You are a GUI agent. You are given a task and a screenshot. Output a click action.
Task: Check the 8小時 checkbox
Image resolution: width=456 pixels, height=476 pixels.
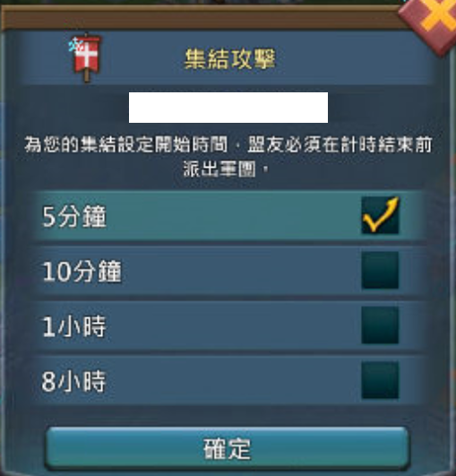380,380
